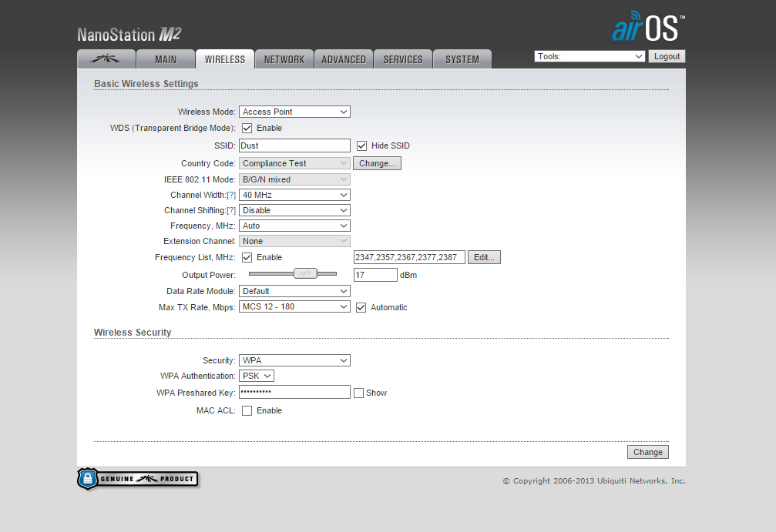776x532 pixels.
Task: Expand the Wireless Mode dropdown
Action: click(x=294, y=112)
